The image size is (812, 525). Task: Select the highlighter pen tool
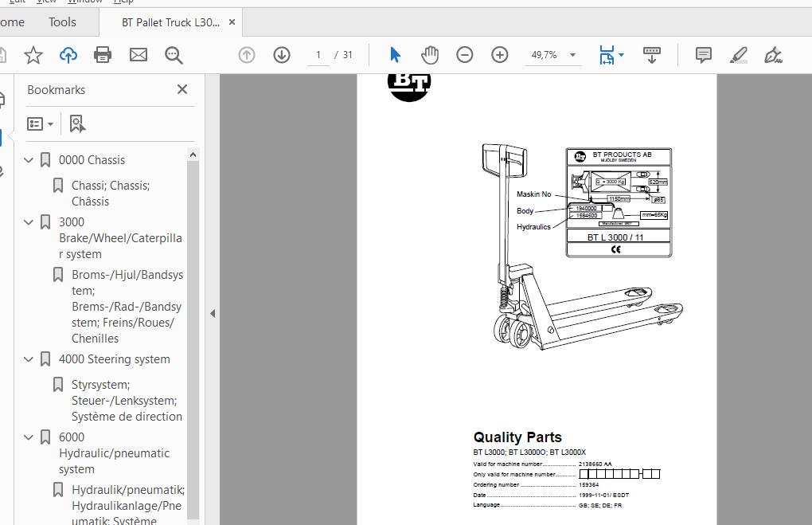pos(738,55)
